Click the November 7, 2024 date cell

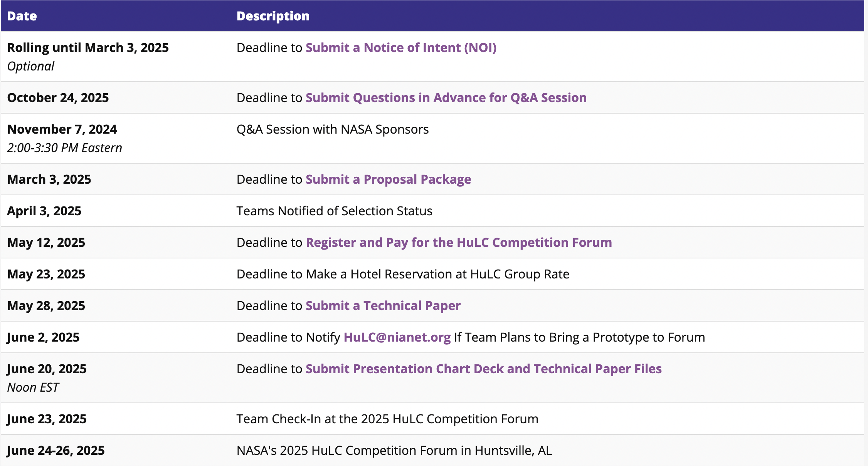(x=62, y=129)
